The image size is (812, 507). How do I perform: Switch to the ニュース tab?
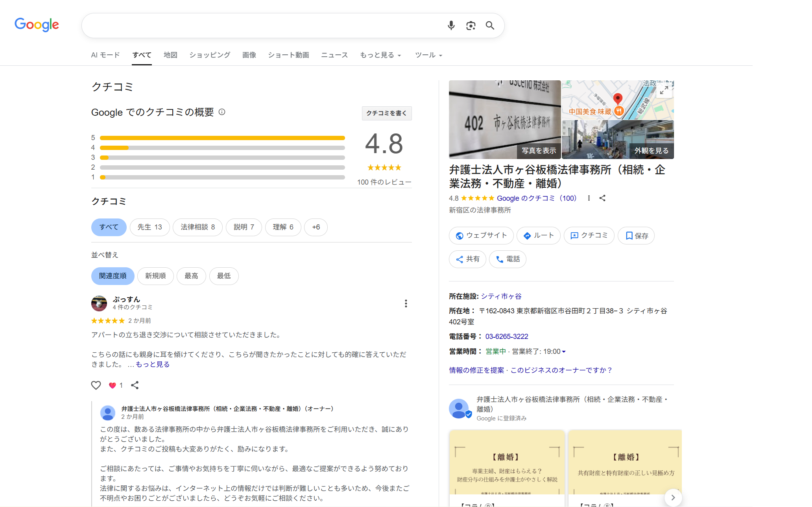(335, 55)
